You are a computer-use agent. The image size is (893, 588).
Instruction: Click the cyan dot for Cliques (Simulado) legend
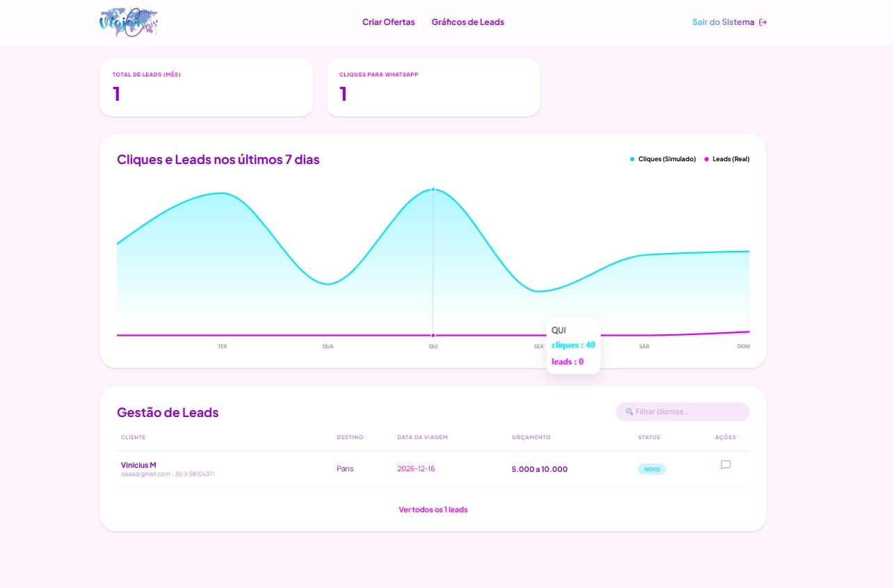click(631, 159)
